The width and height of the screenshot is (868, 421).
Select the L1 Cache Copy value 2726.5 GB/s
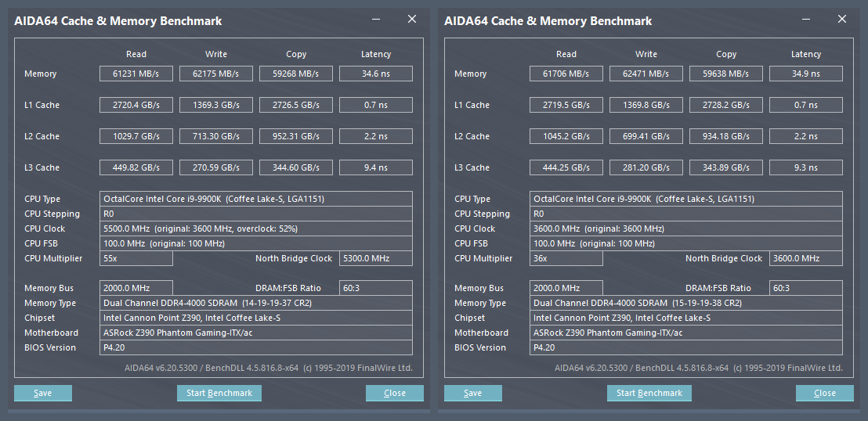(x=296, y=105)
